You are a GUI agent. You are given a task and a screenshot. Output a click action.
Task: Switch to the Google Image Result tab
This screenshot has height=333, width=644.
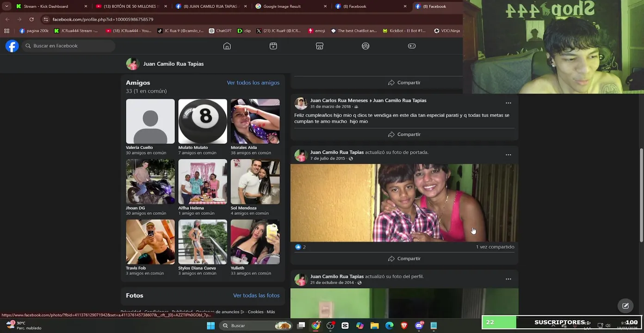[291, 6]
